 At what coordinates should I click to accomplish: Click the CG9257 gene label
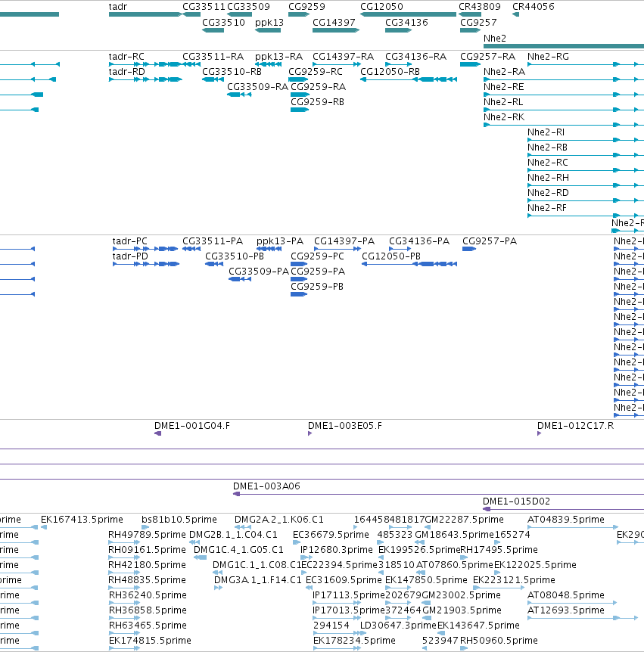(478, 23)
